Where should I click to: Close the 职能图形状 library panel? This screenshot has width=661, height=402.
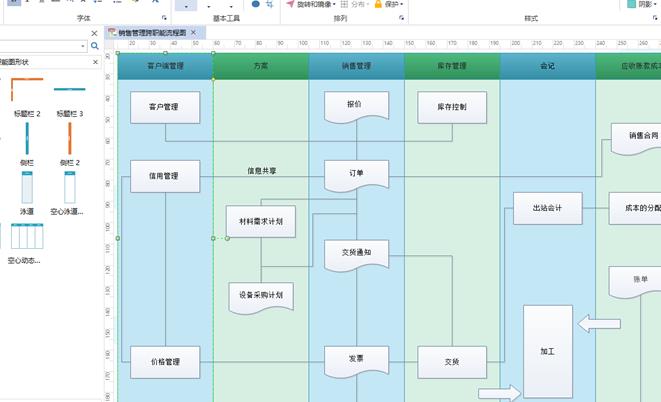(x=95, y=62)
